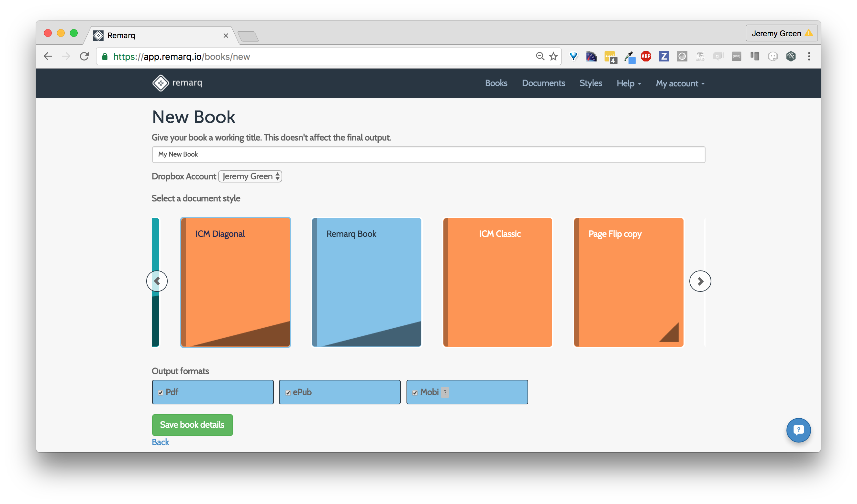Click the gray circular chart extension icon
Screen dimensions: 857x504
coord(682,56)
